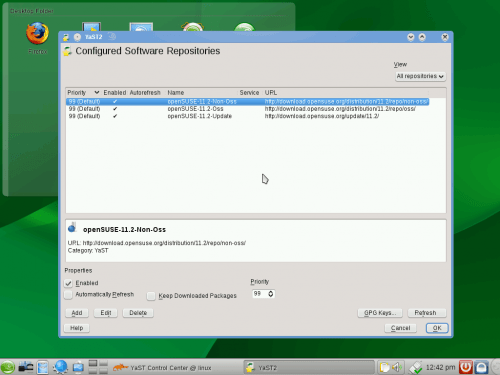Open the My Computer panel icon
Screen dimensions: 500x375
78,367
